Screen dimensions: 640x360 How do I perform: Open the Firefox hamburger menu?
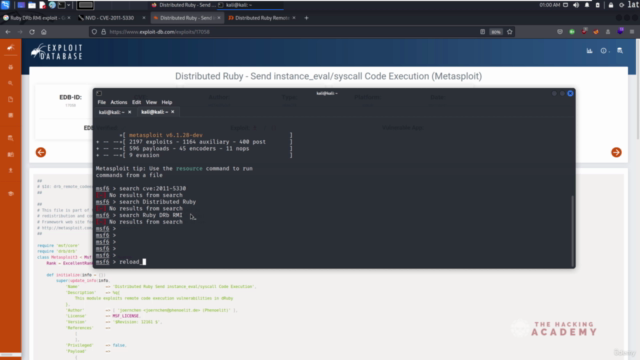tap(632, 32)
